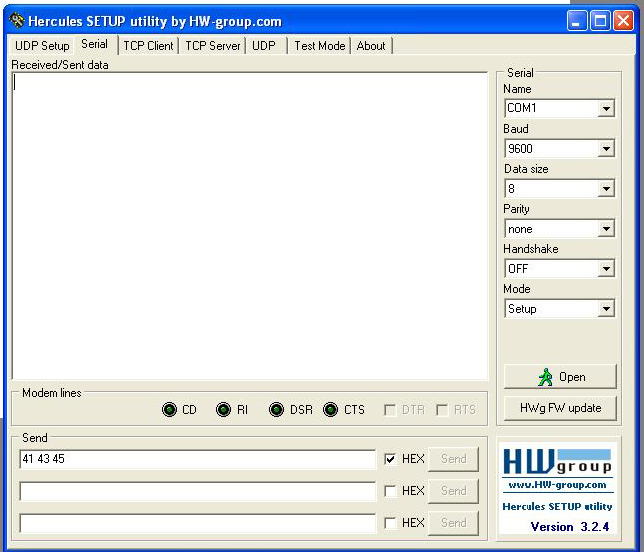The height and width of the screenshot is (552, 644).
Task: Open the Handshake dropdown
Action: coord(606,269)
